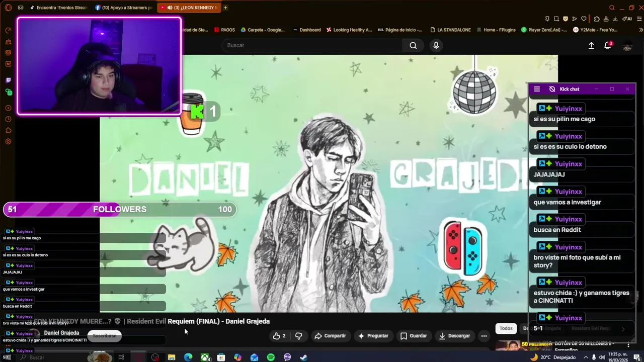The width and height of the screenshot is (644, 362).
Task: Switch to 'Apoyo a Streamers' Facebook tab
Action: click(x=123, y=8)
